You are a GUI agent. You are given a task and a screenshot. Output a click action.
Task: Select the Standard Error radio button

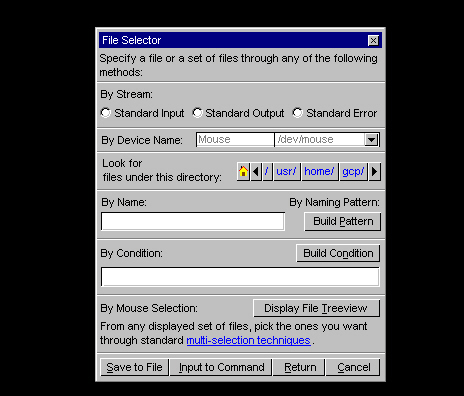(298, 113)
